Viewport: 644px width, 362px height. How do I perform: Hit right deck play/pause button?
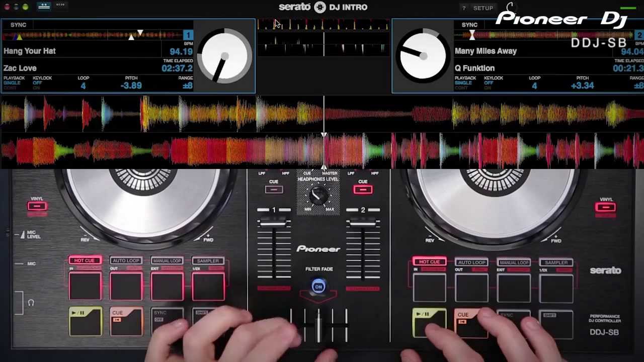click(429, 323)
